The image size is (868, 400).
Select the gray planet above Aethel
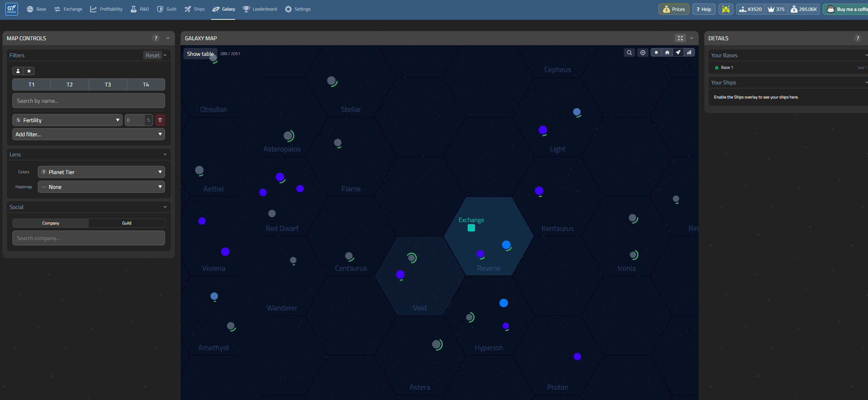point(199,170)
